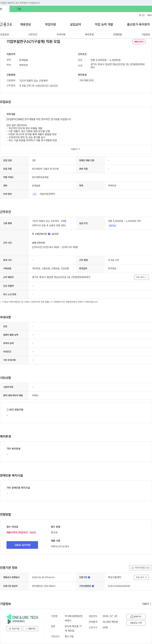Click the 구인인증번호 help icon
152x644 pixels.
point(93,586)
